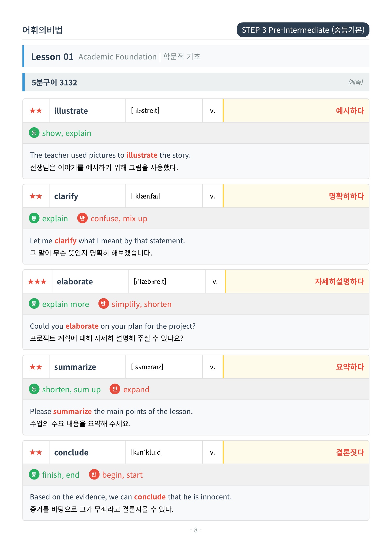Screen dimensions: 392x557
Task: Click the red antonym badge beside expand
Action: click(x=115, y=389)
